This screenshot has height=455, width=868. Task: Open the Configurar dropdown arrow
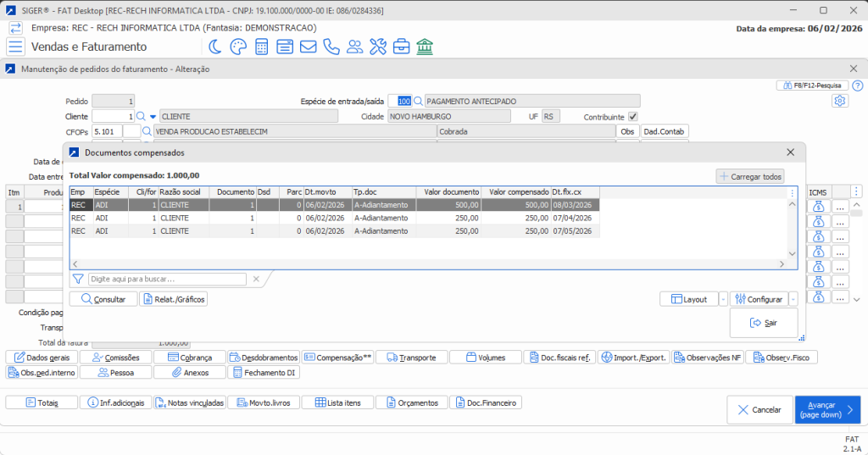click(792, 299)
